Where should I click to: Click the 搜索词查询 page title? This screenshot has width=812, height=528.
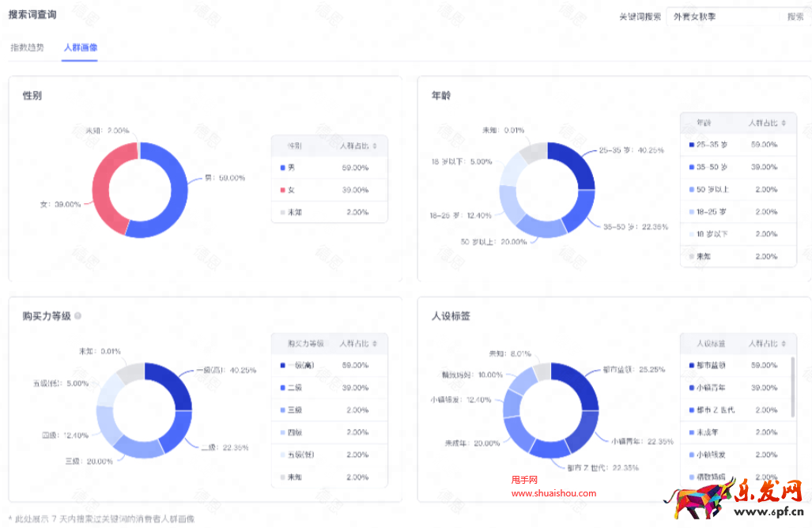click(32, 14)
